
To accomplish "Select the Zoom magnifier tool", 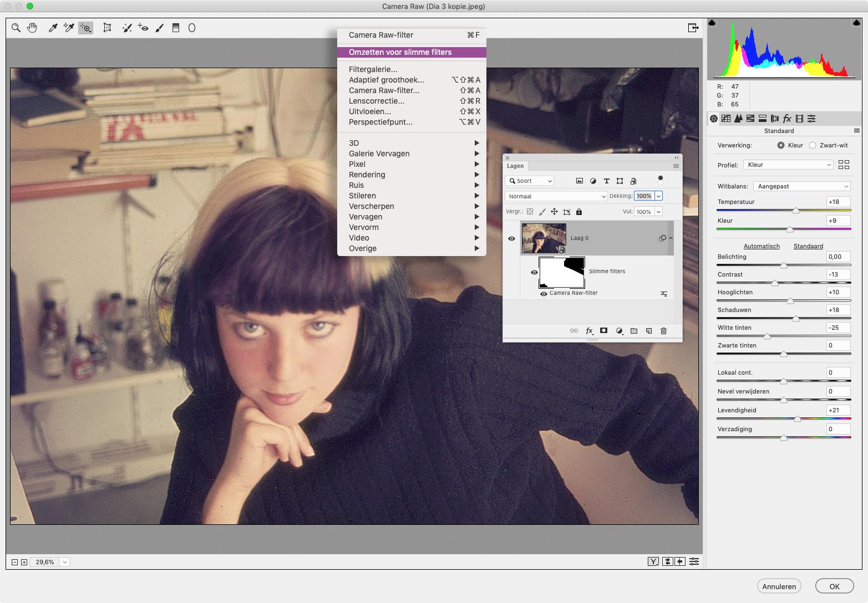I will 16,28.
